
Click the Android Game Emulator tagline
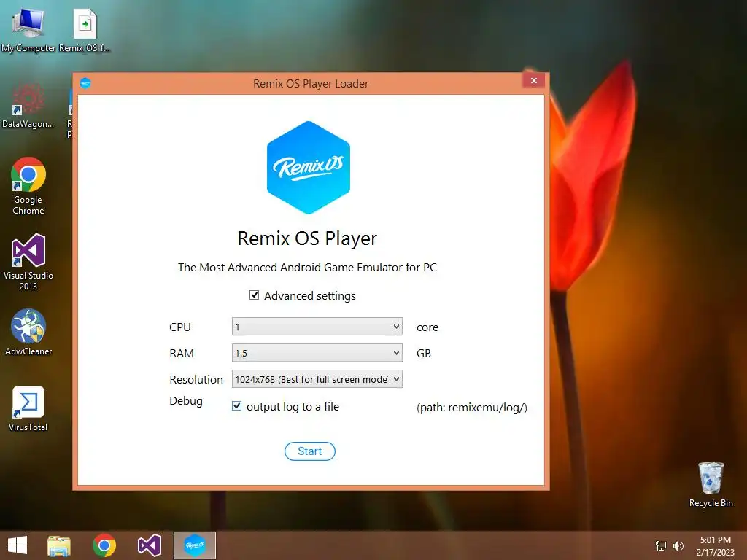tap(307, 267)
